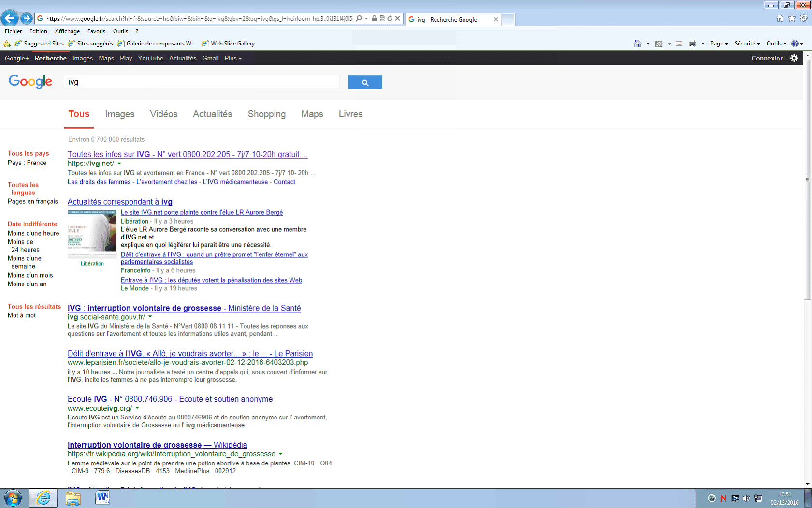The image size is (812, 508).
Task: Launch Microsoft Word from the taskbar
Action: pos(102,497)
